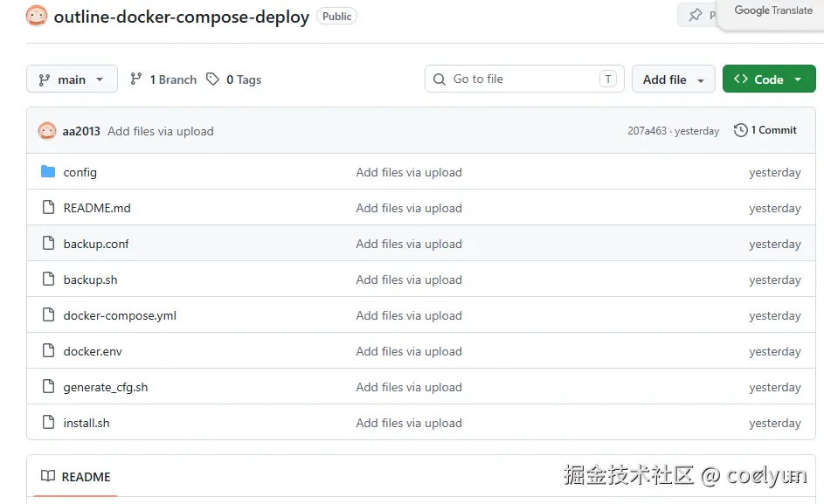Screen dimensions: 824x504
Task: Click the repository owner avatar beside the title
Action: pyautogui.click(x=36, y=17)
